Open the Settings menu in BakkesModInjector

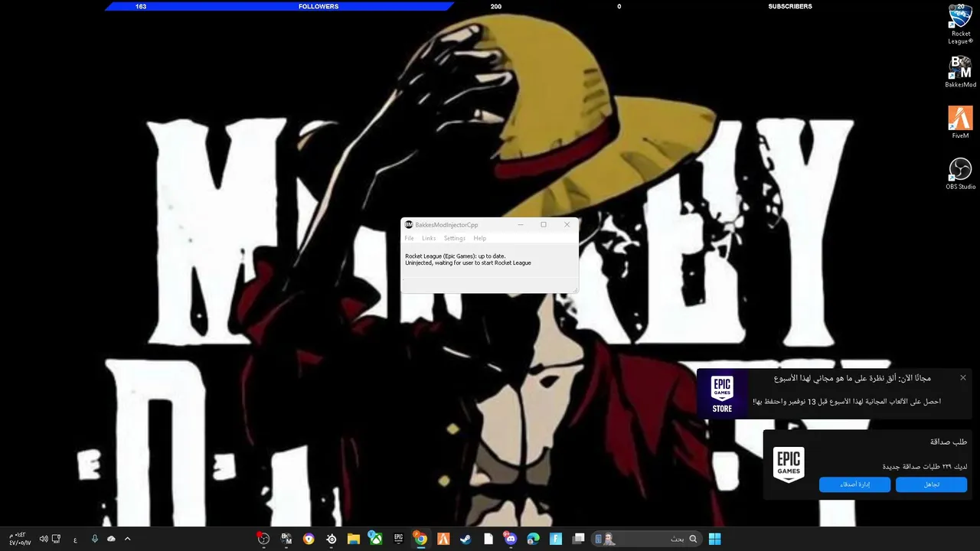click(x=454, y=238)
